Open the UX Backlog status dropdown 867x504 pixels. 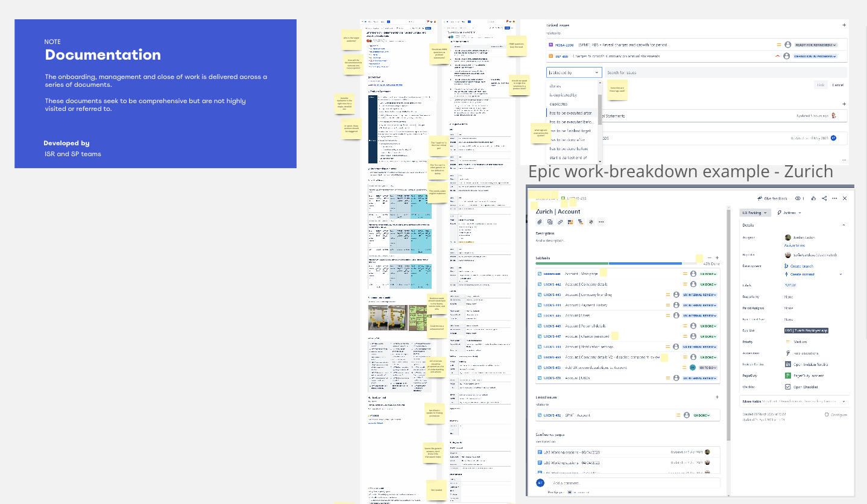coord(755,213)
